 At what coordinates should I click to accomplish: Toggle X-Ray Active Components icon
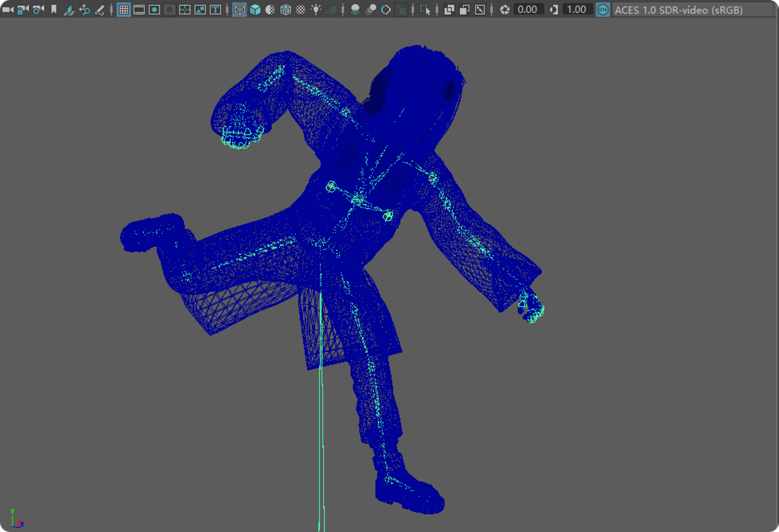(x=465, y=9)
